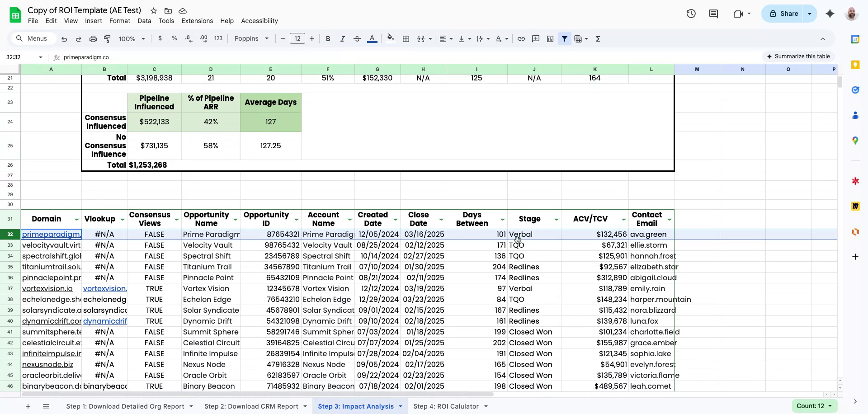Open the Borders tool
The image size is (868, 414).
[406, 39]
